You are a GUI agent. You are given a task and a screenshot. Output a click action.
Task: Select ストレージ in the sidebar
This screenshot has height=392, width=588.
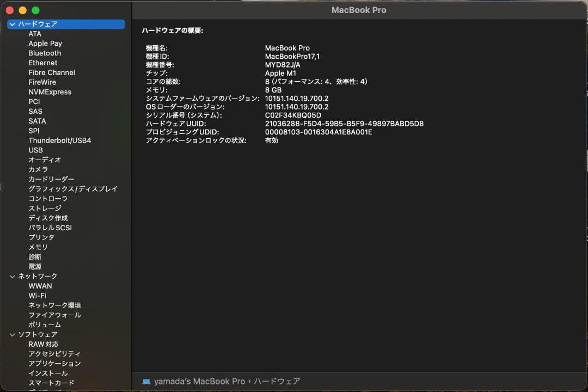click(45, 208)
